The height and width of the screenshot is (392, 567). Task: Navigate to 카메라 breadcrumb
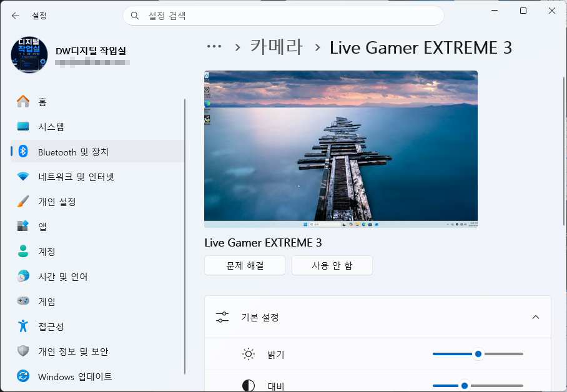click(x=276, y=47)
